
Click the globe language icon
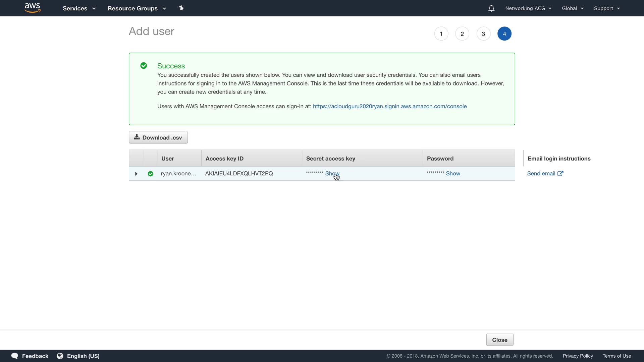pos(60,356)
